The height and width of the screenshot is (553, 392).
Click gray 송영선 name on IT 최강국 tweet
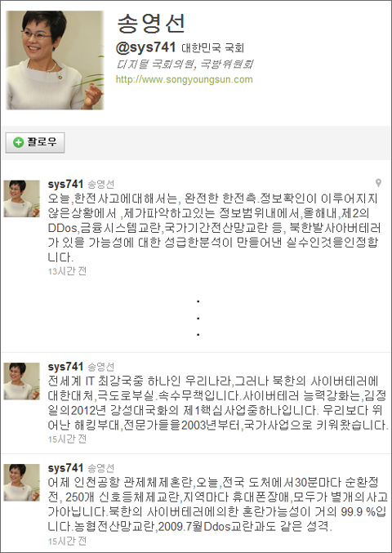pyautogui.click(x=100, y=367)
